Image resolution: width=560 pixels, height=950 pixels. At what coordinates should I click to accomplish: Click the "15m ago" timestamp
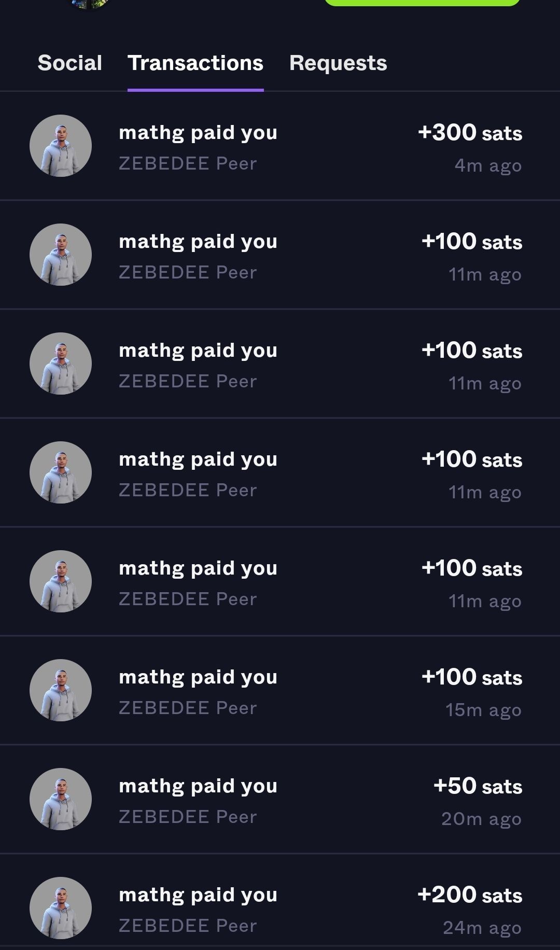click(483, 710)
